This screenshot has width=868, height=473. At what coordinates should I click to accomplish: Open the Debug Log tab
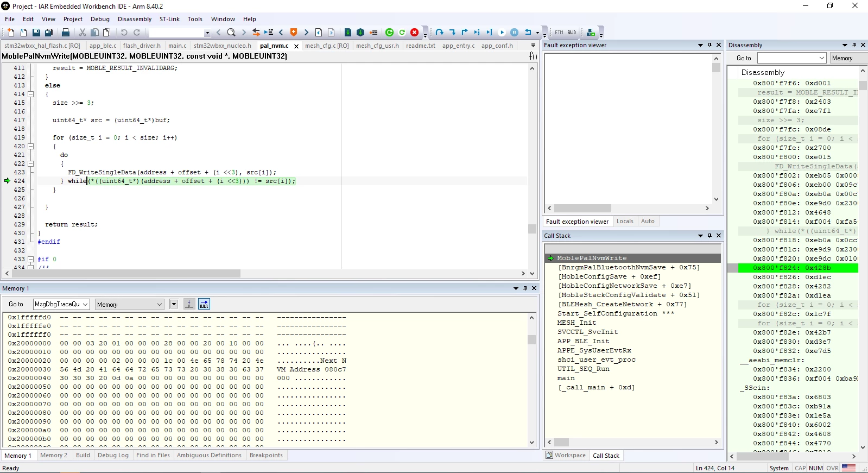coord(113,455)
